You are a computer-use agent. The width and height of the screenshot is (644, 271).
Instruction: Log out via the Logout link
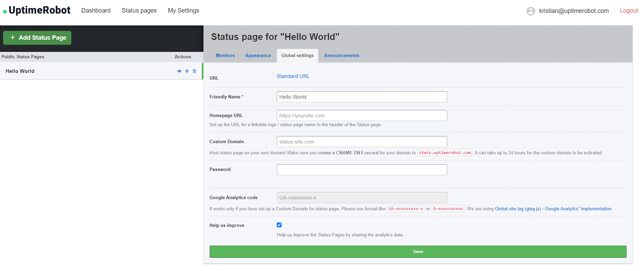[629, 11]
